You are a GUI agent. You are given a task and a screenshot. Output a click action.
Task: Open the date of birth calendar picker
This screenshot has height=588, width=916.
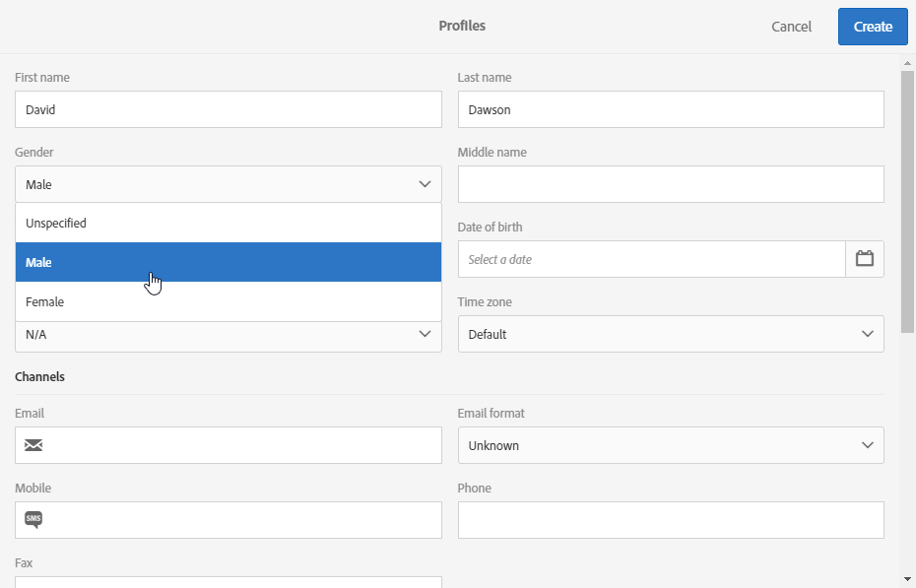(x=865, y=259)
